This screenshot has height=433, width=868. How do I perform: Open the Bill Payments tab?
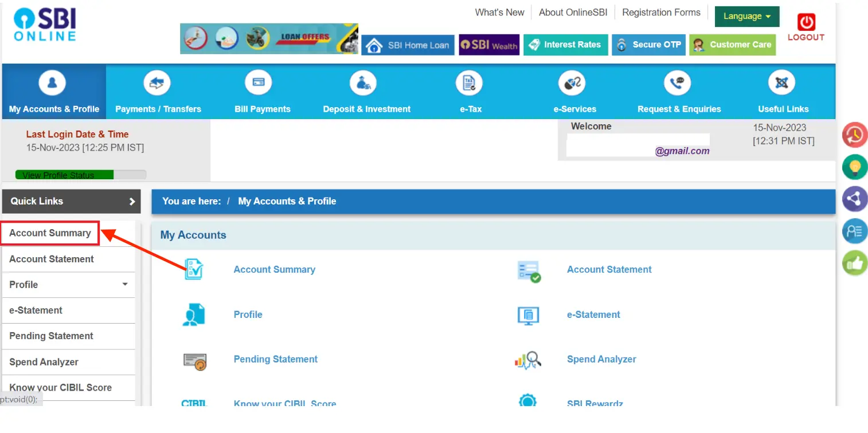(x=263, y=91)
